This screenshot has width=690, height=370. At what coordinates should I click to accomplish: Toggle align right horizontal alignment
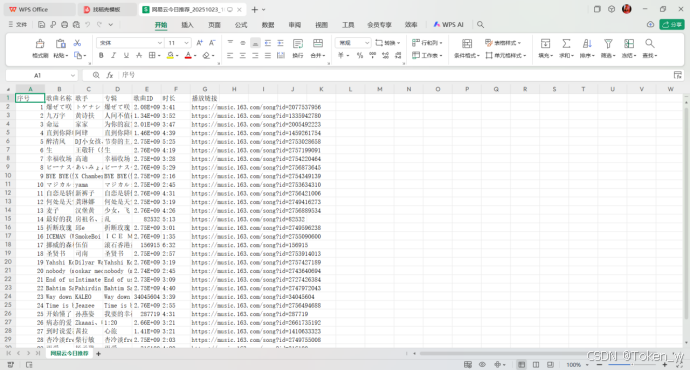255,55
